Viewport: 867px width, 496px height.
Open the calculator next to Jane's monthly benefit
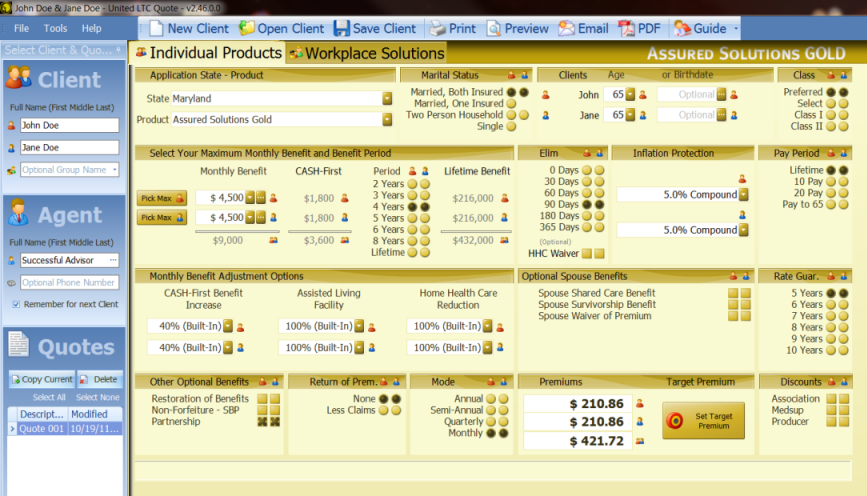click(x=260, y=217)
